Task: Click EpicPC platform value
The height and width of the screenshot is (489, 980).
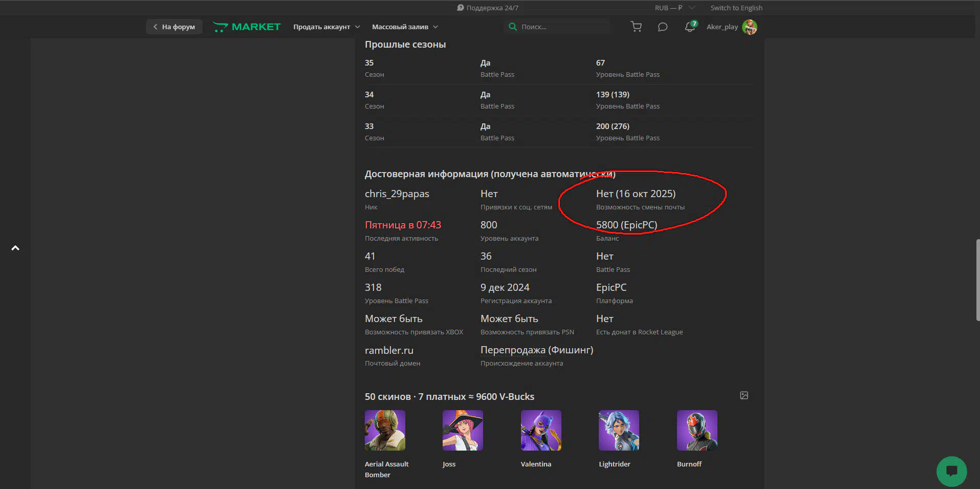Action: 611,287
